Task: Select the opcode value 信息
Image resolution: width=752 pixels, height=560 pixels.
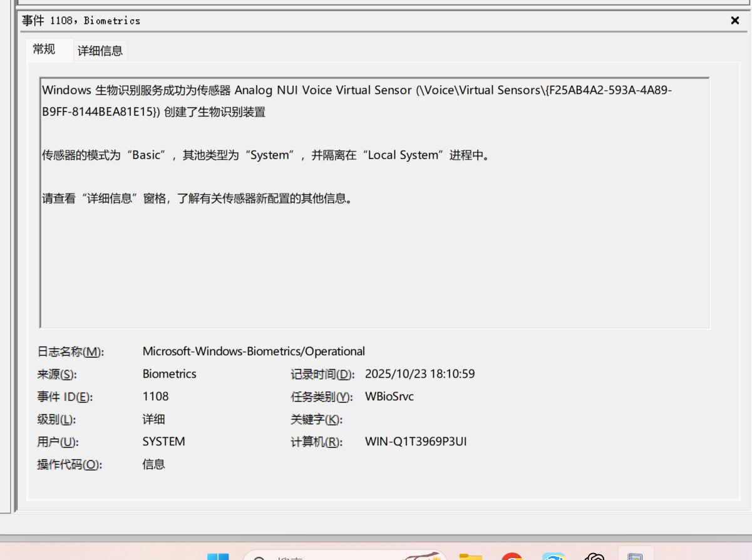Action: pos(154,464)
